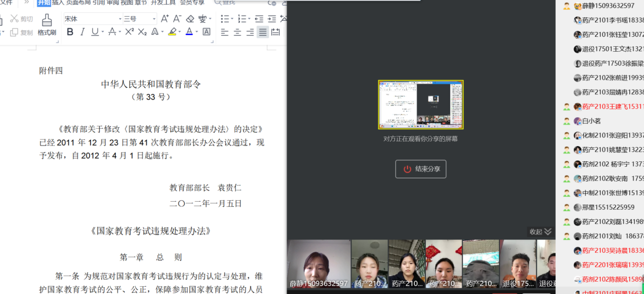Viewport: 644px width, 294px height.
Task: Apply superscript formatting
Action: click(129, 32)
